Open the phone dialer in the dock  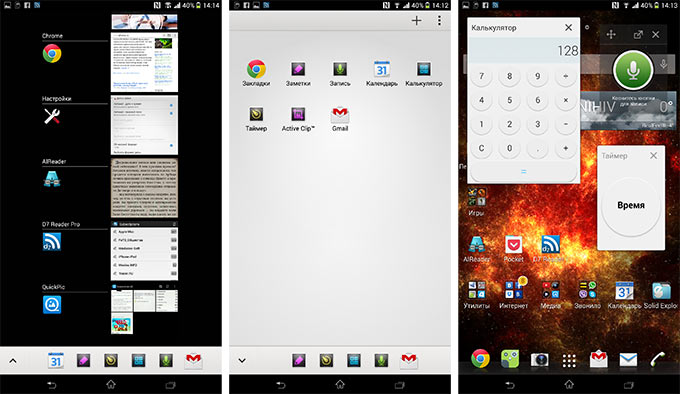[657, 360]
